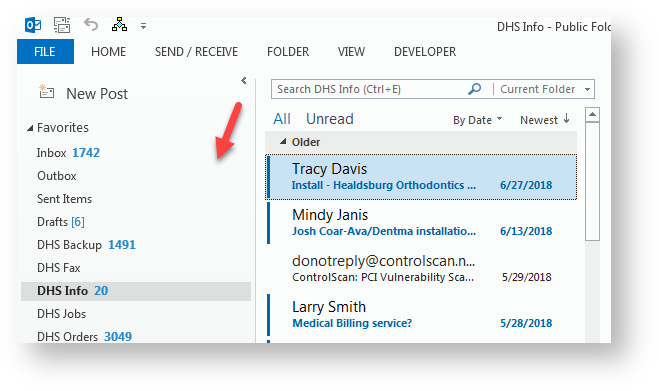Reverse sort order with the Newest arrow
The width and height of the screenshot is (659, 391).
[x=567, y=119]
